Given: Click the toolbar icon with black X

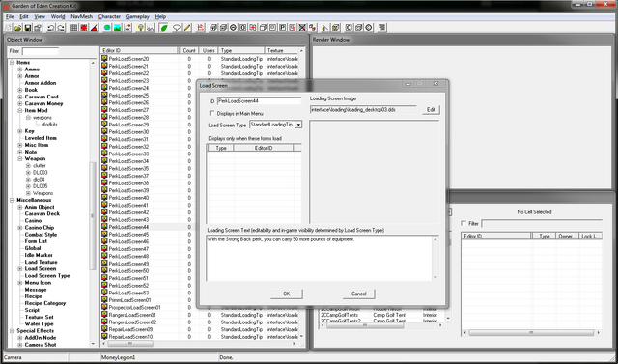Looking at the screenshot, I should click(x=302, y=28).
